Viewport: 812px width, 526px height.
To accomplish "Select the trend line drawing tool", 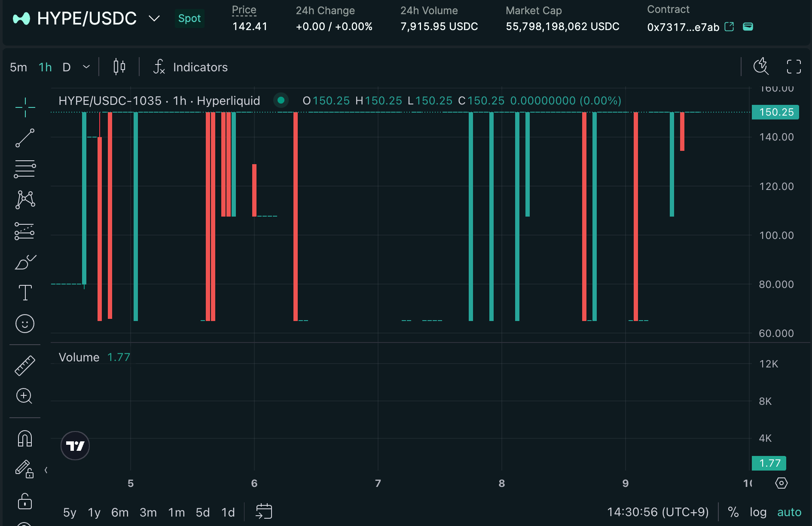I will (24, 138).
